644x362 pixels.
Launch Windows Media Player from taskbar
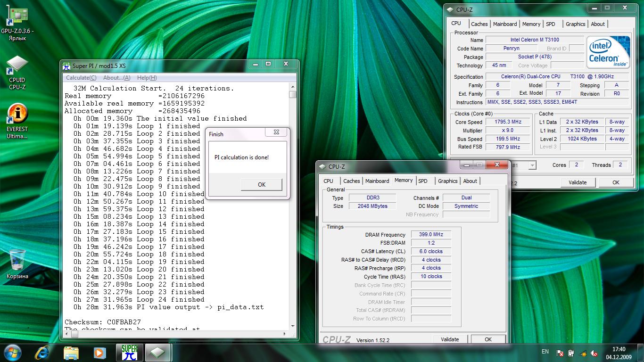pos(99,353)
